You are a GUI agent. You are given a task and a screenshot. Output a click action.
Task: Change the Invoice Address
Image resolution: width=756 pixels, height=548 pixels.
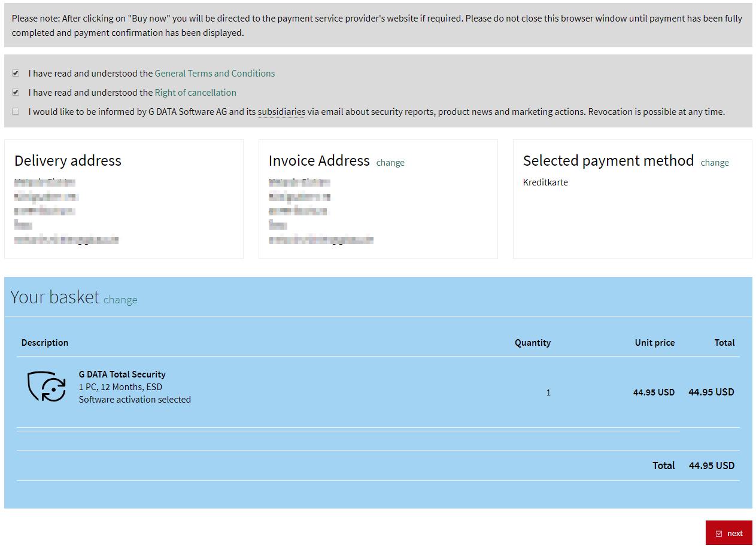[x=390, y=162]
